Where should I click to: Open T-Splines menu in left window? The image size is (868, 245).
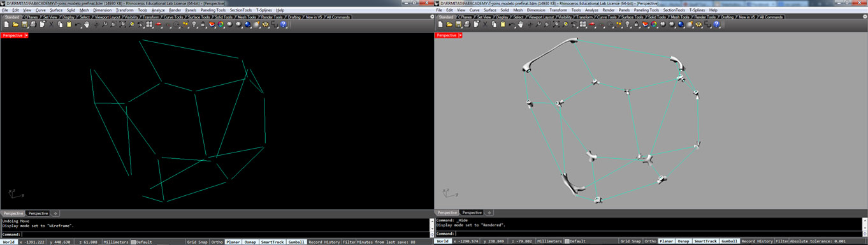[264, 10]
